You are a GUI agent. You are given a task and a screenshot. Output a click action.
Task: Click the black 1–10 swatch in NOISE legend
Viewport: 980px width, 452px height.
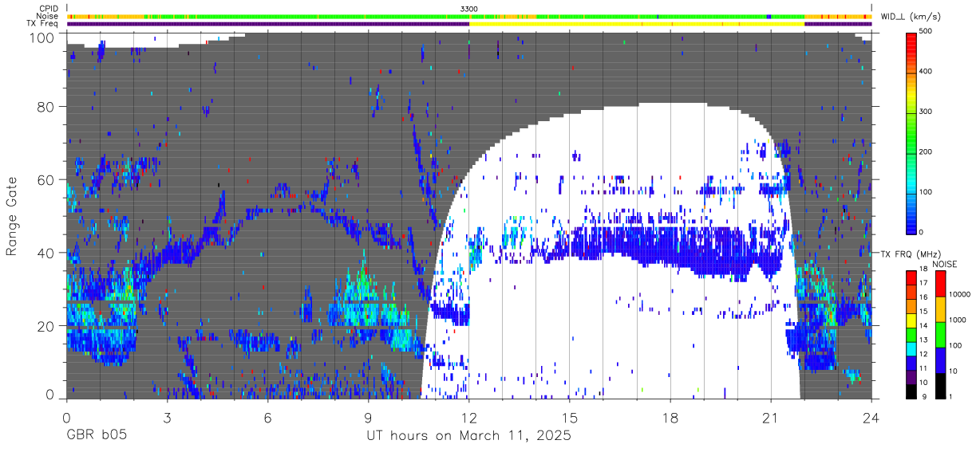point(940,385)
